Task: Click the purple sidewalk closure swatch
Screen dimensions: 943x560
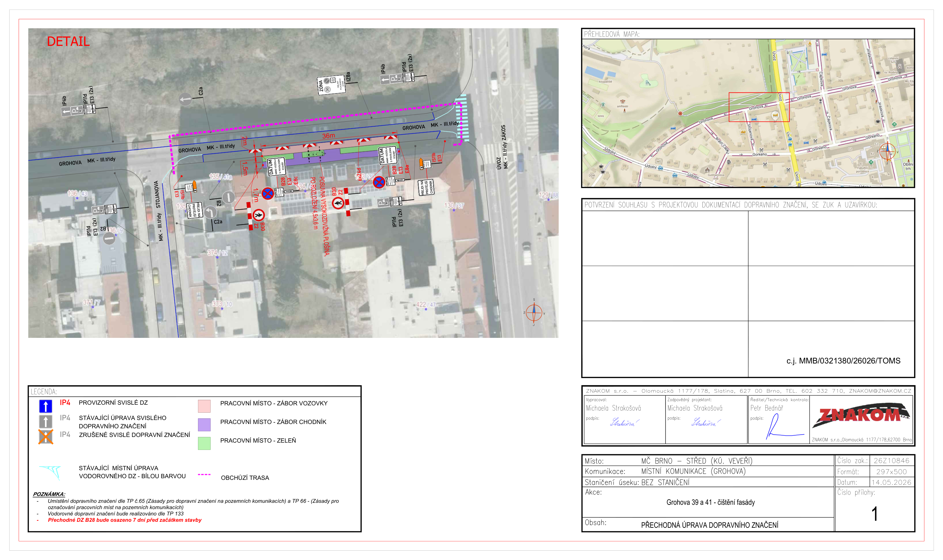Action: click(204, 425)
